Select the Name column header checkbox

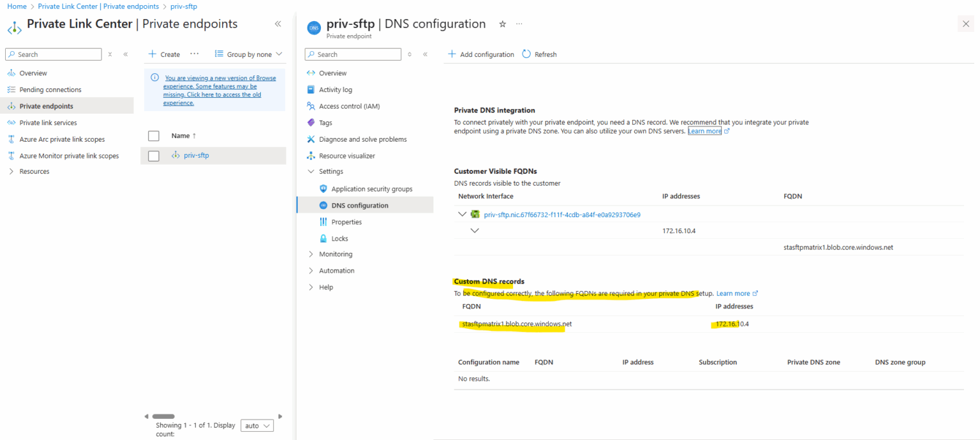[153, 135]
